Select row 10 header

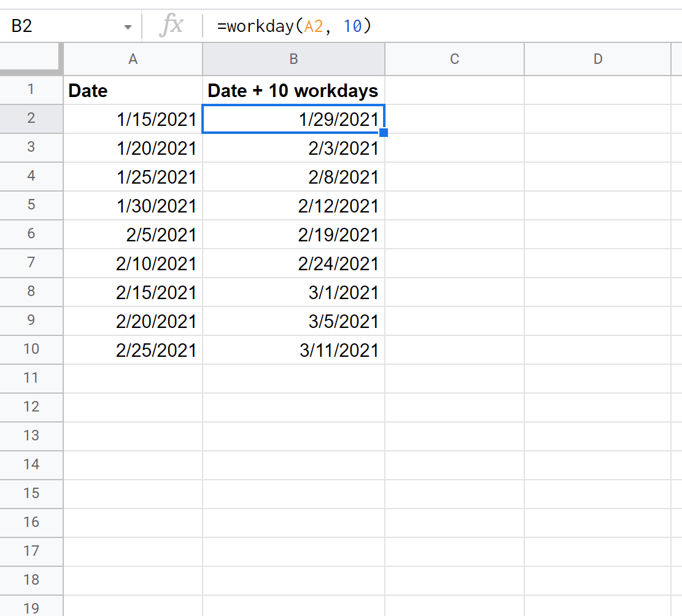(x=31, y=349)
